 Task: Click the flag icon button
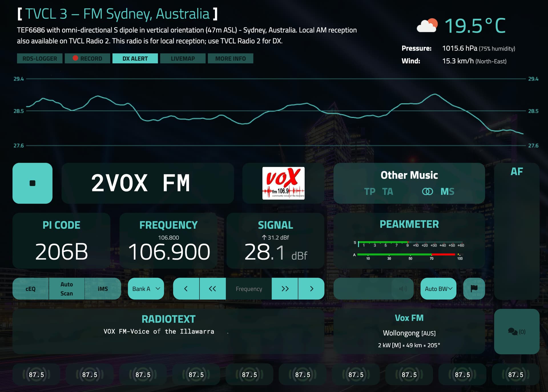pyautogui.click(x=474, y=289)
